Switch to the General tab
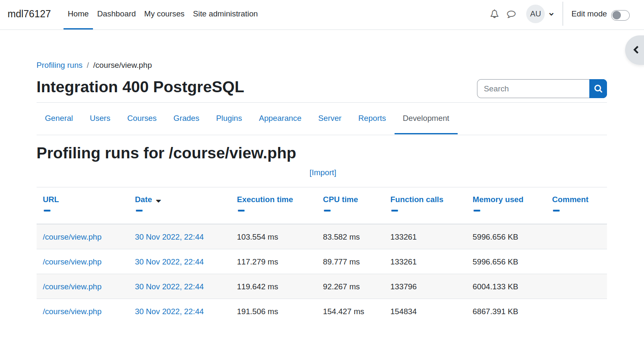Viewport: 644px width, 355px height. (59, 118)
